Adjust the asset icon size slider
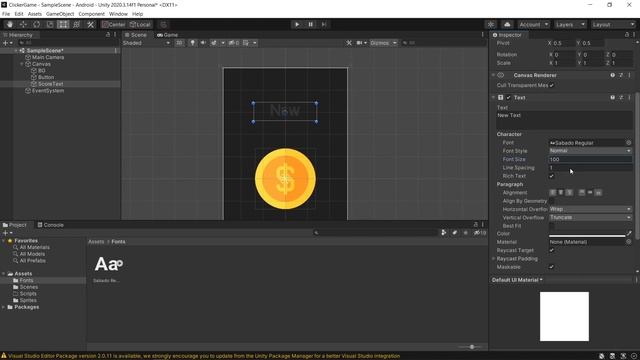 pos(471,347)
